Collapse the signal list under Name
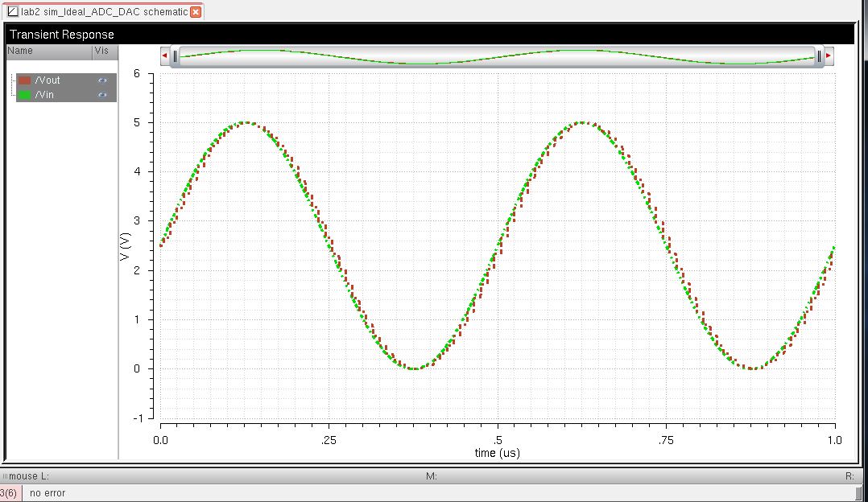The image size is (868, 502). (13, 80)
